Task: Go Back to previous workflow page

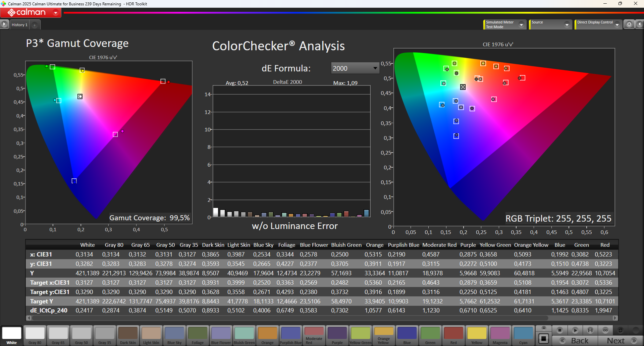Action: 575,341
